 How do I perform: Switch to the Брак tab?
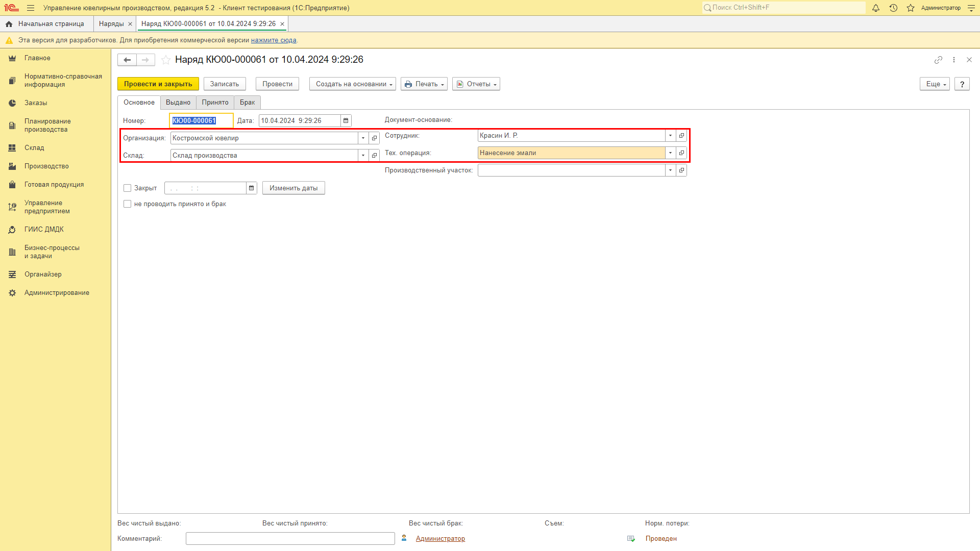coord(248,103)
